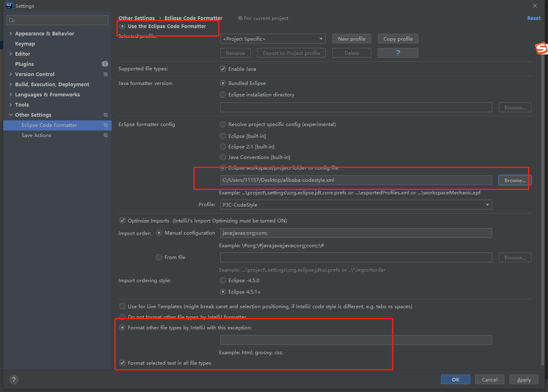Select From file import order option

(159, 257)
